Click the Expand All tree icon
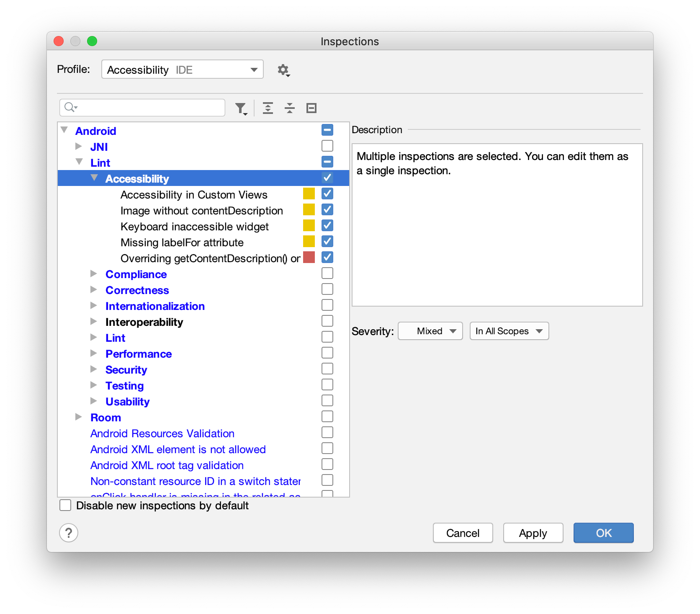The image size is (700, 614). [x=268, y=108]
